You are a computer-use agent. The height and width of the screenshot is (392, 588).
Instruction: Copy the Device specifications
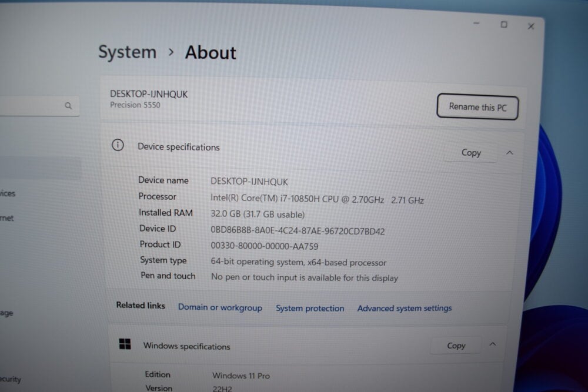click(471, 153)
